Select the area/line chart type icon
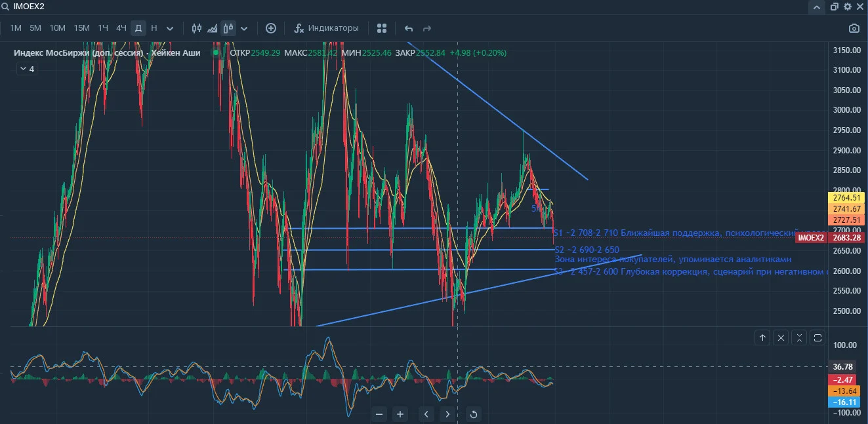The width and height of the screenshot is (868, 424). point(213,28)
